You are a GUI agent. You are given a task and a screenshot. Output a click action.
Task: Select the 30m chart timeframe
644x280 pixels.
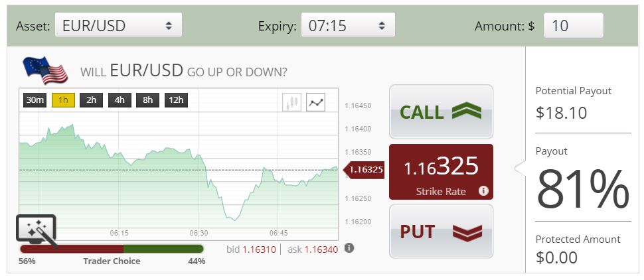pos(35,100)
